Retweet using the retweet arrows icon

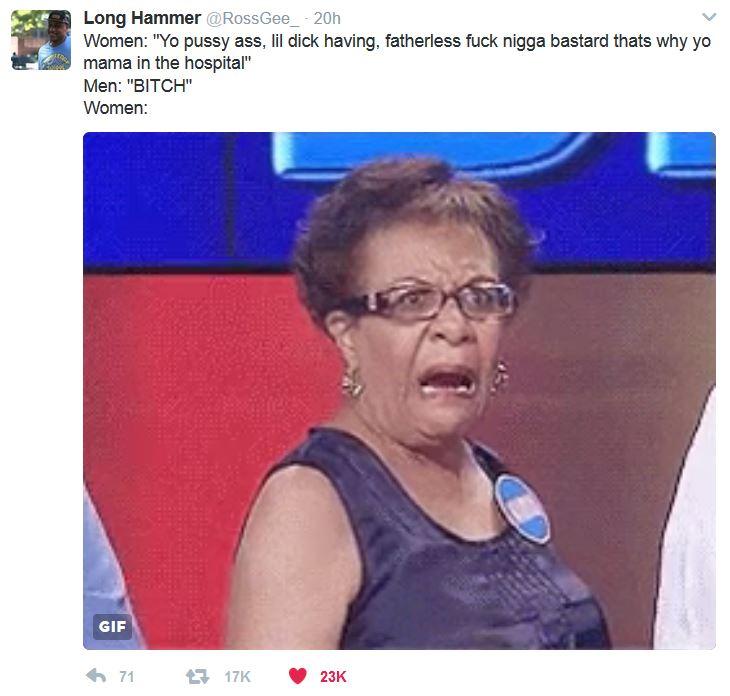tap(197, 676)
